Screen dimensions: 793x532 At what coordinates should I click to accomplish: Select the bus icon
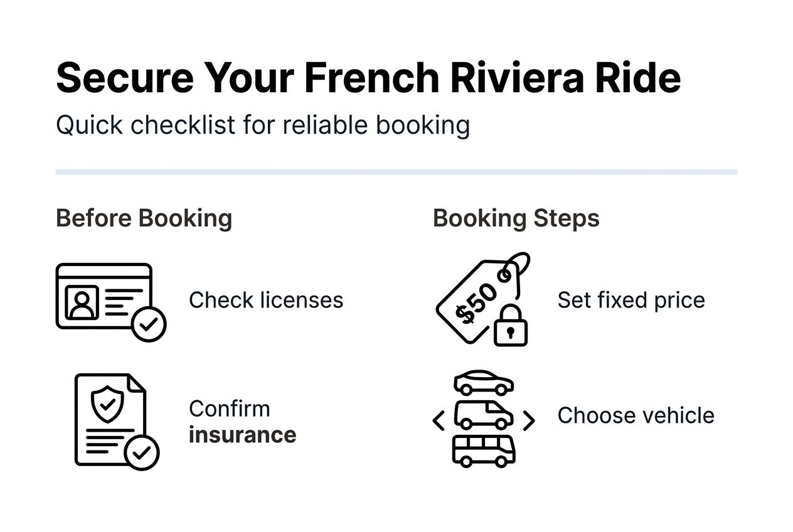point(484,450)
